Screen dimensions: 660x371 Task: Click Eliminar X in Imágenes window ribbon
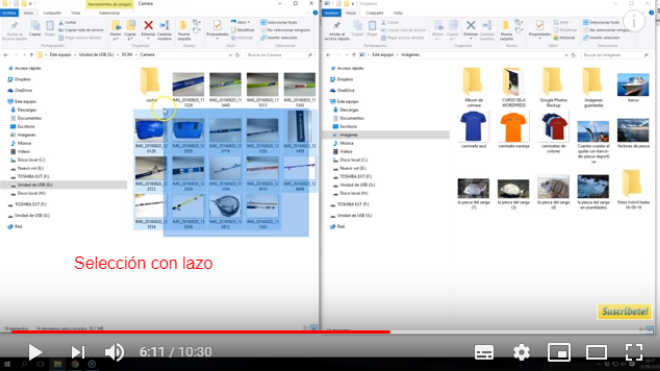coord(471,29)
